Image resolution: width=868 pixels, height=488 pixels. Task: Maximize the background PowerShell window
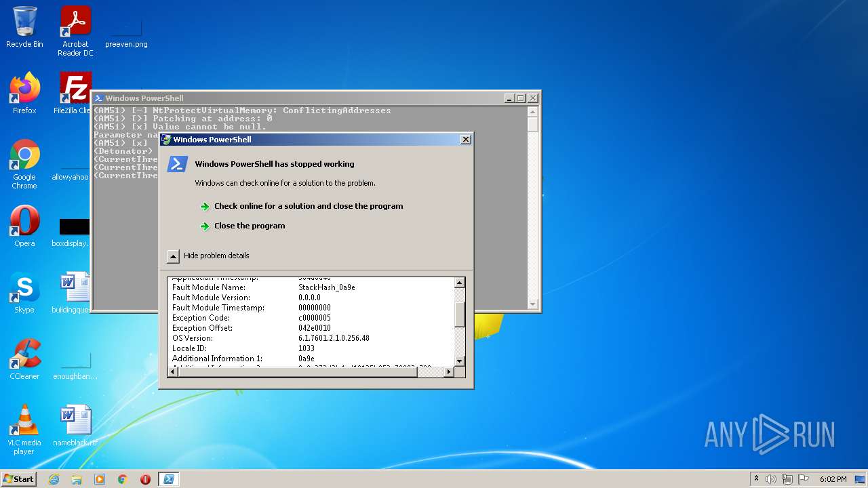521,98
